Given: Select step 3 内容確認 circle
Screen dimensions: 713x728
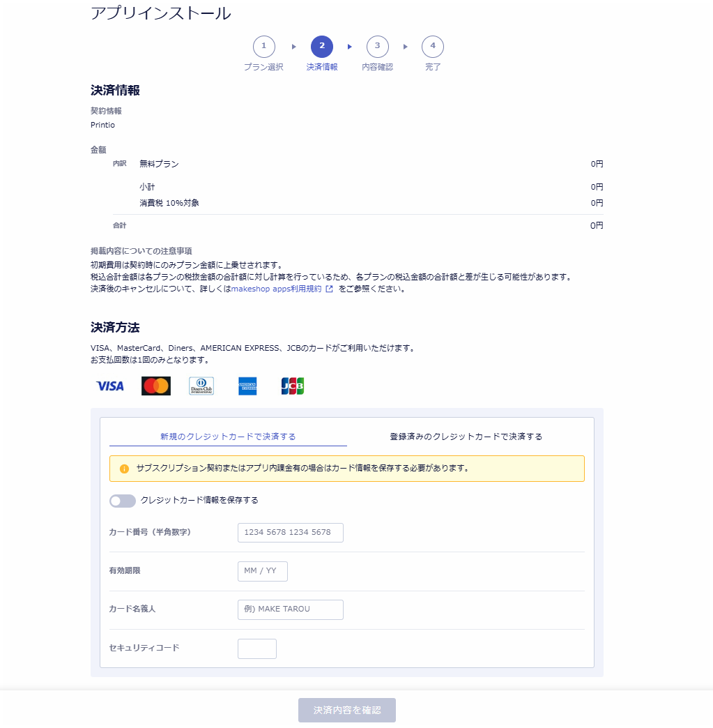Looking at the screenshot, I should [x=377, y=47].
